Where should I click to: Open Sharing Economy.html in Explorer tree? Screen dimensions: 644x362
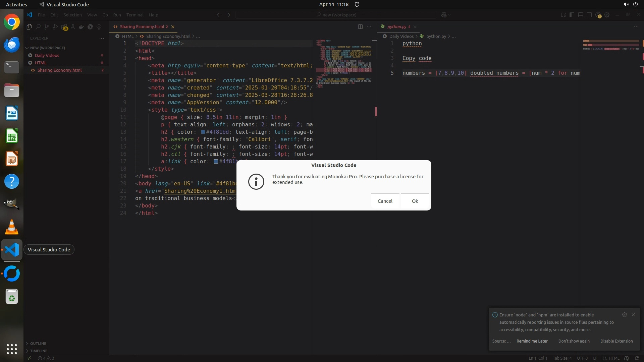point(59,70)
